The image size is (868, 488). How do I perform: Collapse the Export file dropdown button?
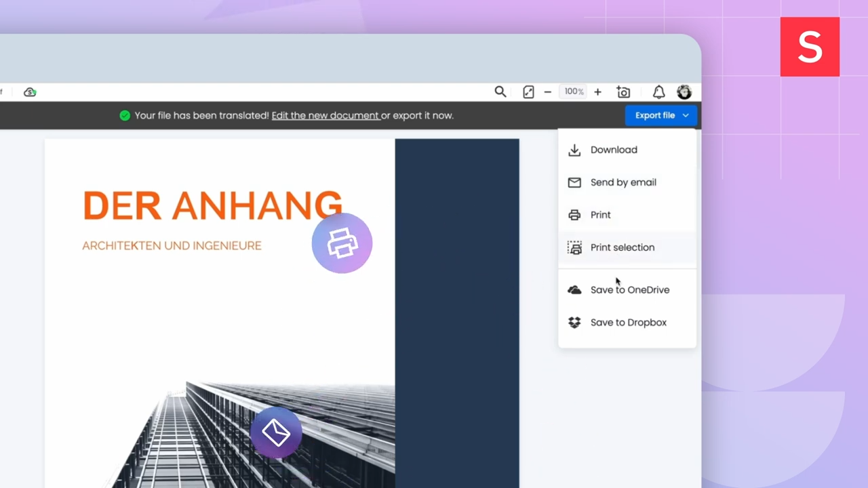tap(660, 115)
